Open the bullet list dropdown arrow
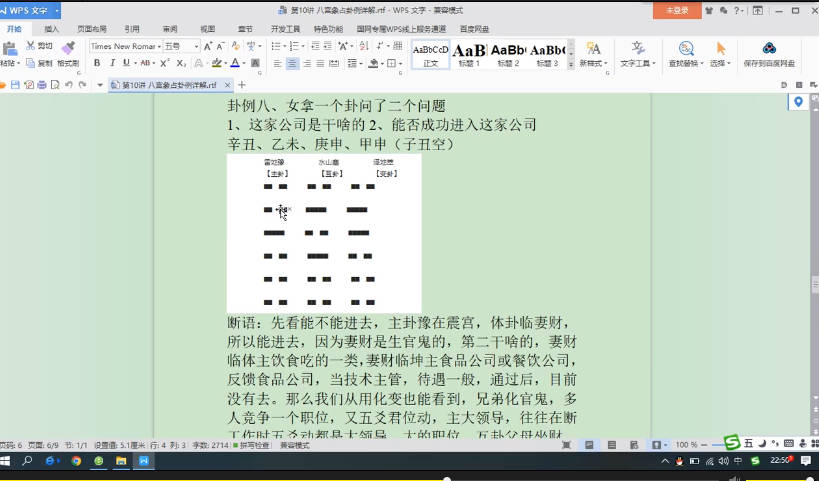 (x=284, y=46)
